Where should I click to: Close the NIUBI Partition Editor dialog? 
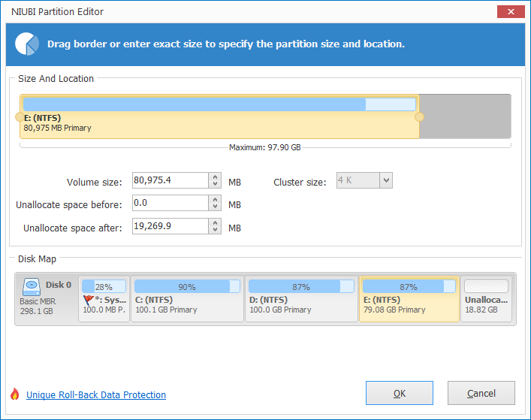tap(511, 12)
